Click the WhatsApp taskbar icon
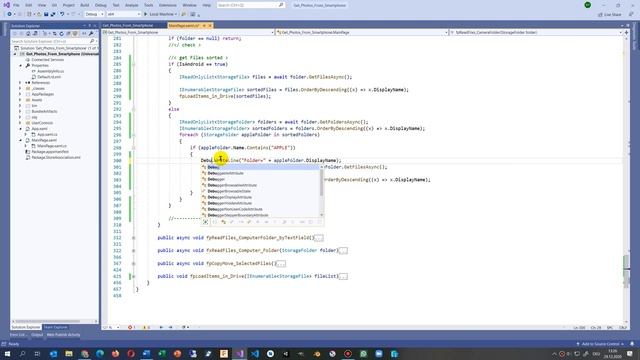The image size is (640, 360). pyautogui.click(x=363, y=353)
